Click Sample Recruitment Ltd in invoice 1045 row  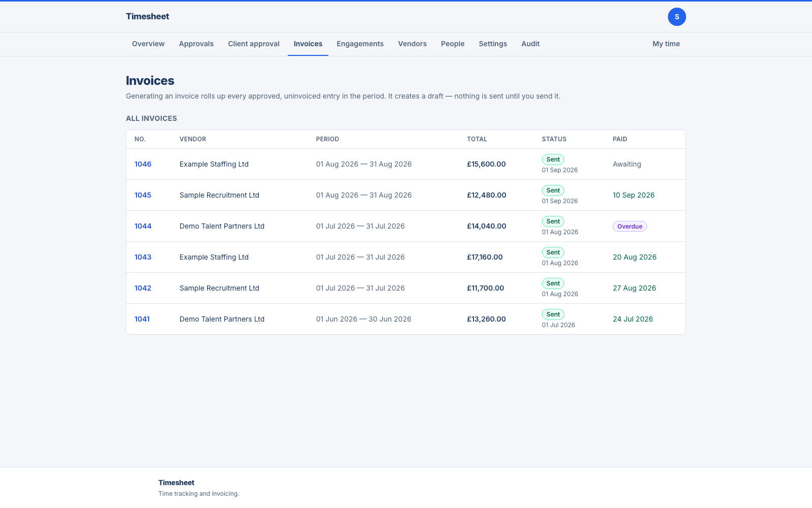(x=219, y=195)
